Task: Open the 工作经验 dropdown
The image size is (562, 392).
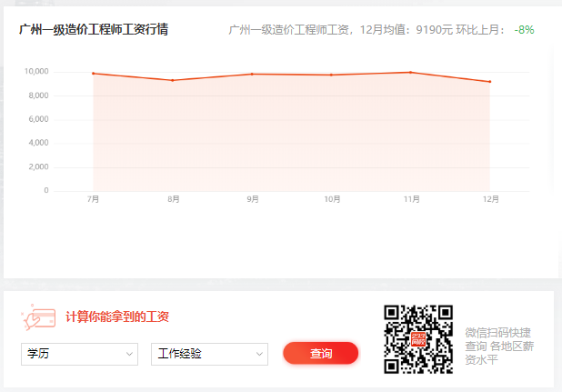Action: tap(209, 354)
